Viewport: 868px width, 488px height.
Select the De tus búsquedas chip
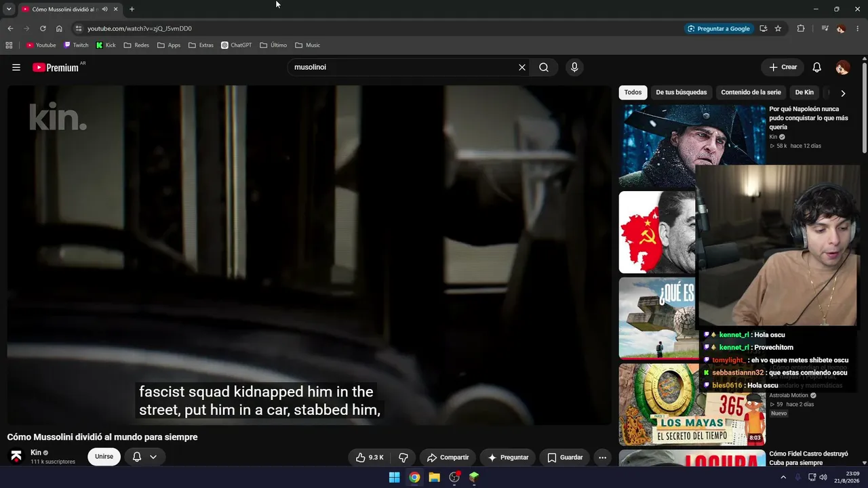(x=682, y=93)
